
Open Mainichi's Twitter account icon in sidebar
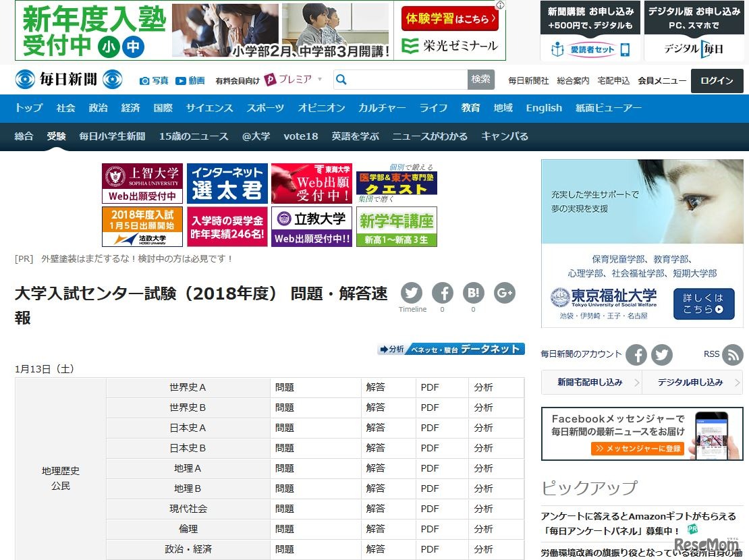click(662, 354)
